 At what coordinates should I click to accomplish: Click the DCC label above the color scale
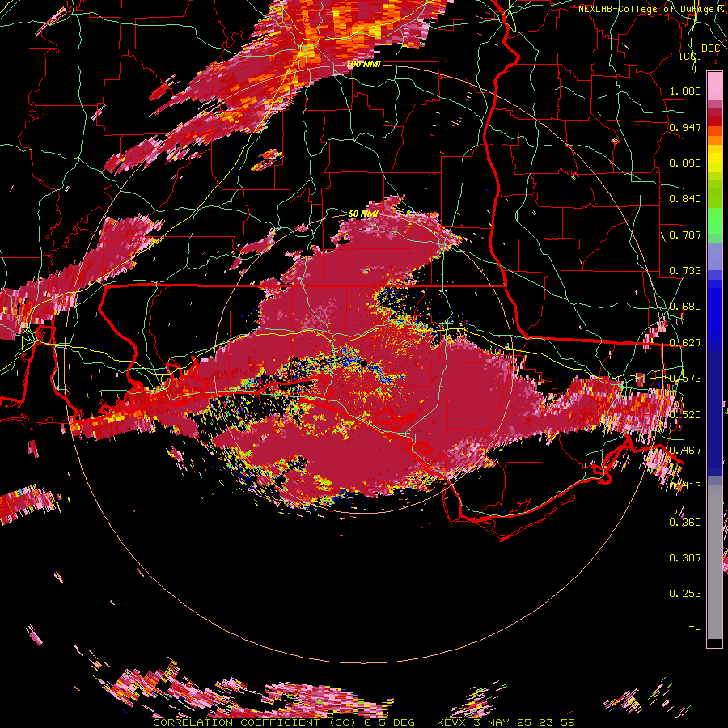(710, 49)
